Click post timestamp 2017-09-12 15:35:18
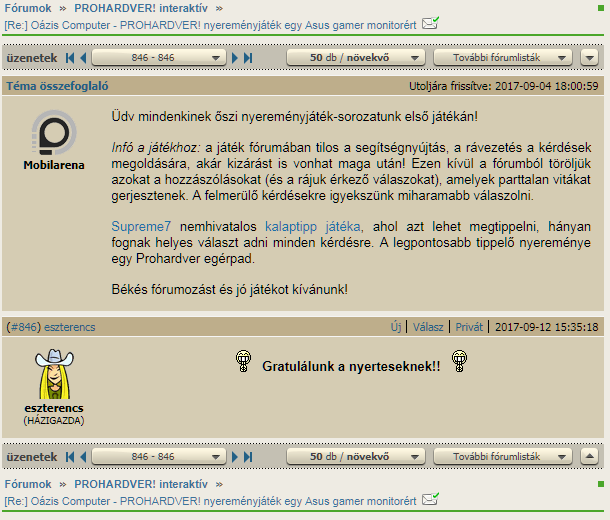 (x=547, y=327)
